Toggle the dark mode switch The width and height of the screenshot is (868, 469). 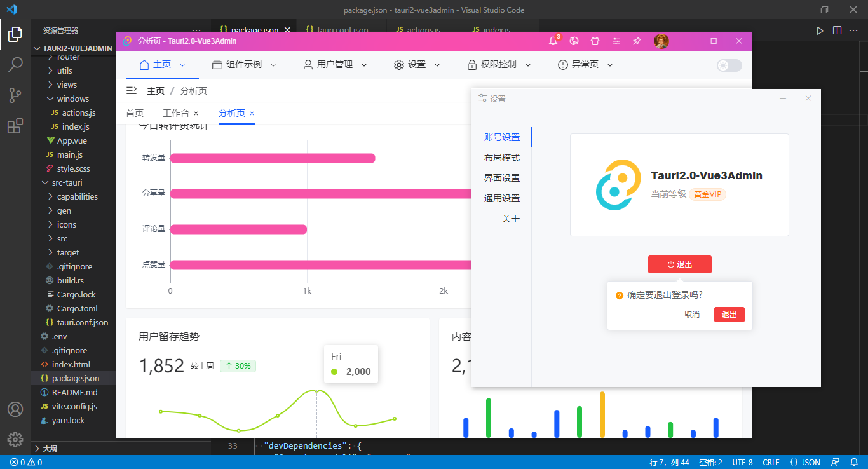pos(729,65)
